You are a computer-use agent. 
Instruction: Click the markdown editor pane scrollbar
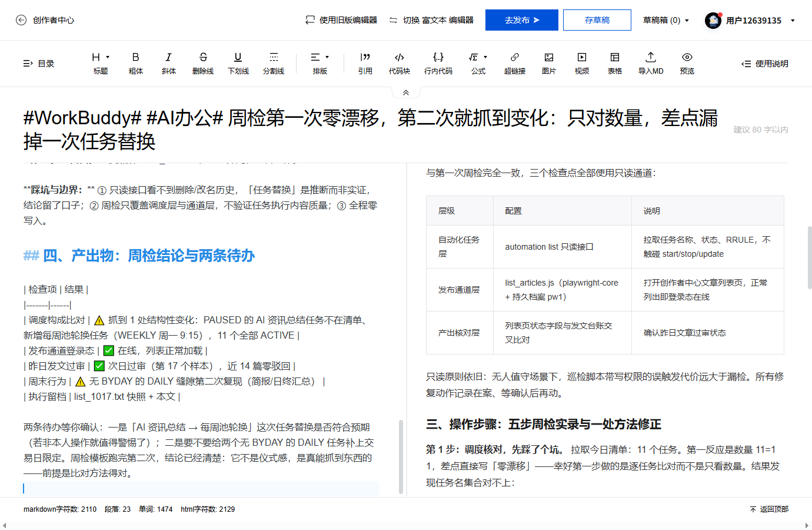tap(401, 456)
